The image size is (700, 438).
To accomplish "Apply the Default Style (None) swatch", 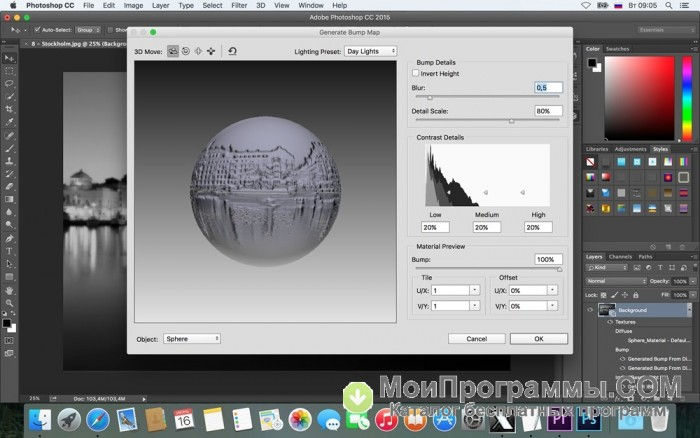I will [x=590, y=162].
